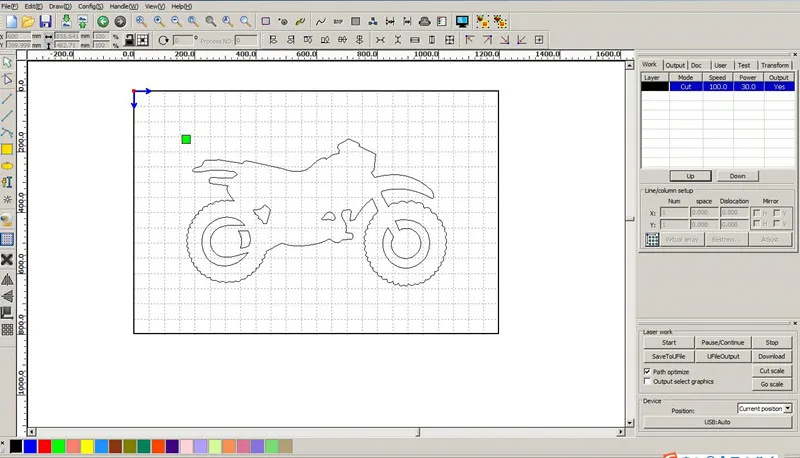This screenshot has width=800, height=458.
Task: Select the text tool in the left toolbar
Action: coord(7,182)
